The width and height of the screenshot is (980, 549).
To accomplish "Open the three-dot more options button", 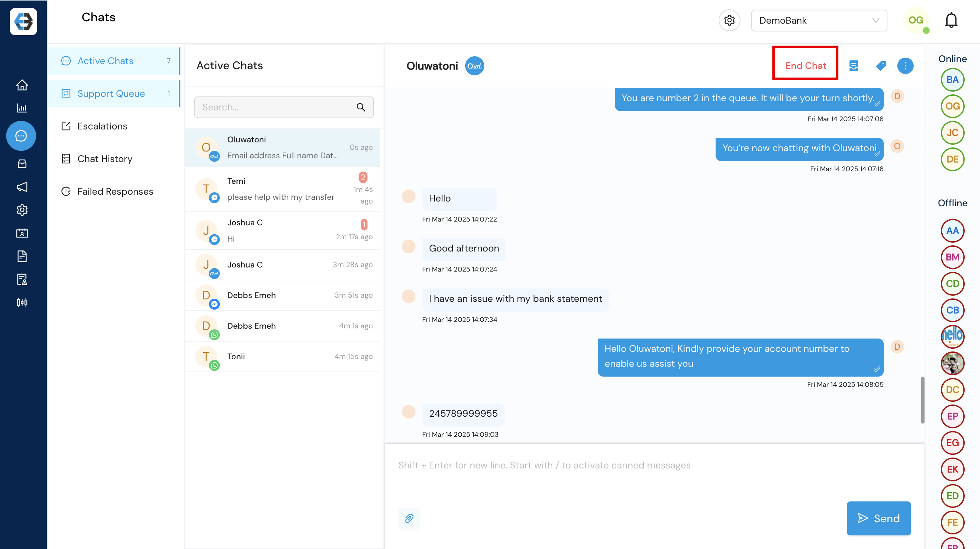I will coord(905,66).
